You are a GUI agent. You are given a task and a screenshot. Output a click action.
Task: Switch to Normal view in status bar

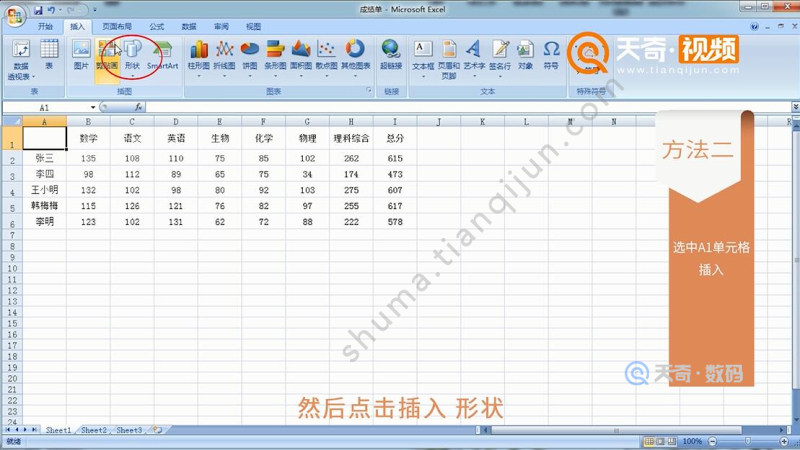point(649,441)
